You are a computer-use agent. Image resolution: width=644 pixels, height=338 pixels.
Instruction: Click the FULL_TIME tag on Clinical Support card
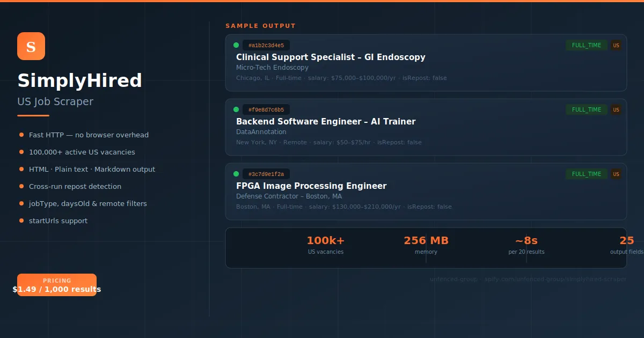pyautogui.click(x=587, y=46)
